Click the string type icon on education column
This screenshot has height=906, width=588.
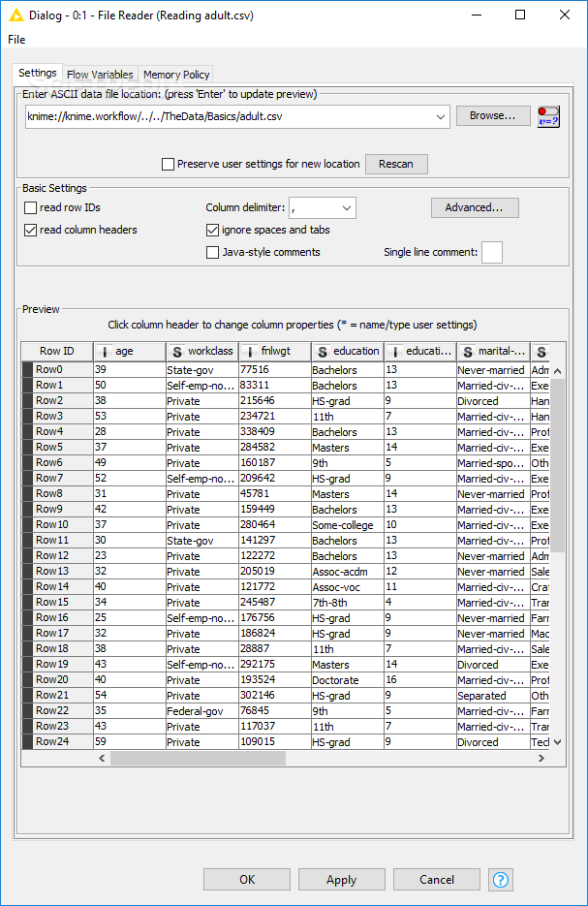tap(323, 352)
